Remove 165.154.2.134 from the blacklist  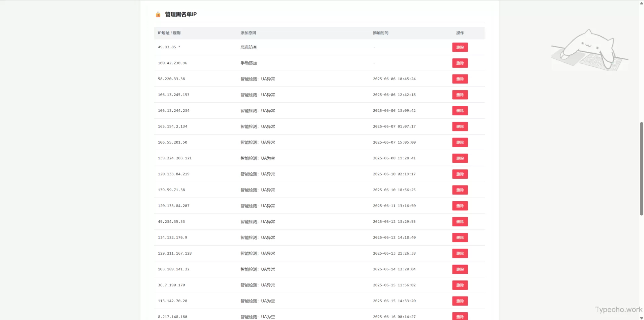460,127
